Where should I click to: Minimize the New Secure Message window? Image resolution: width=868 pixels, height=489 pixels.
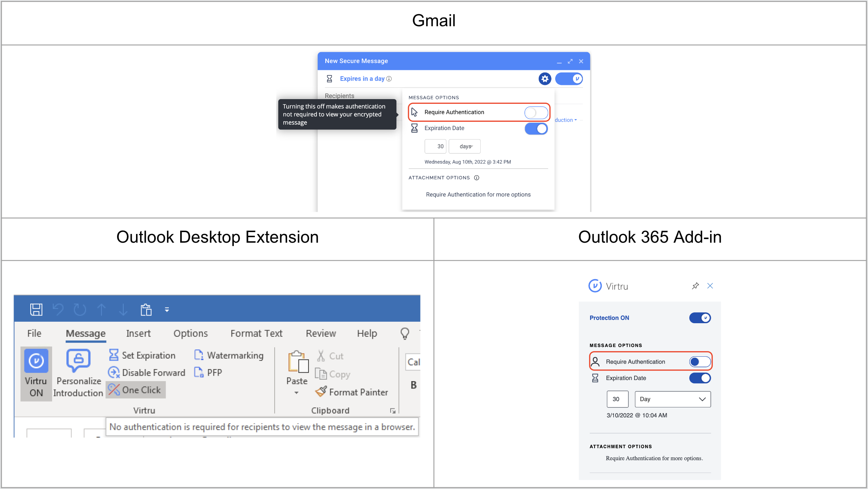[559, 62]
